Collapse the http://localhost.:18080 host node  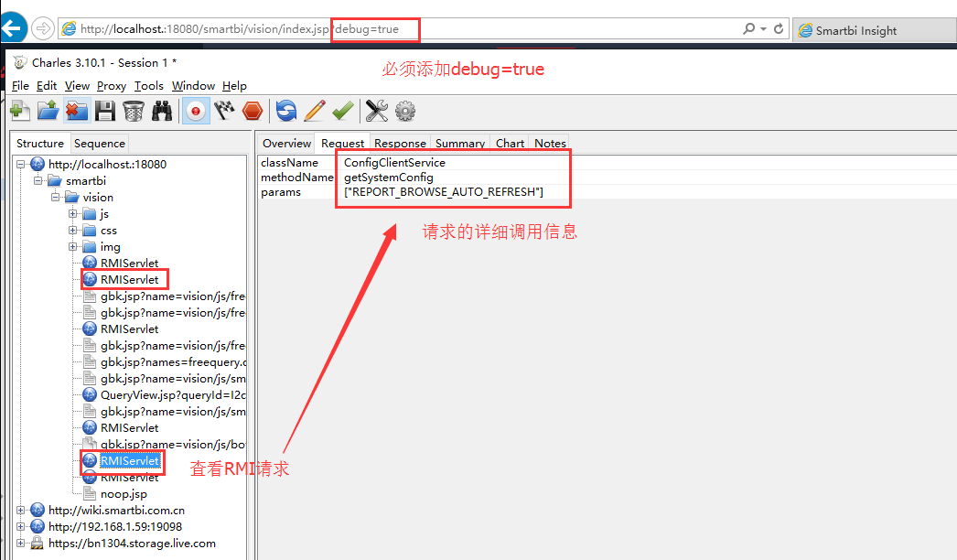[21, 165]
